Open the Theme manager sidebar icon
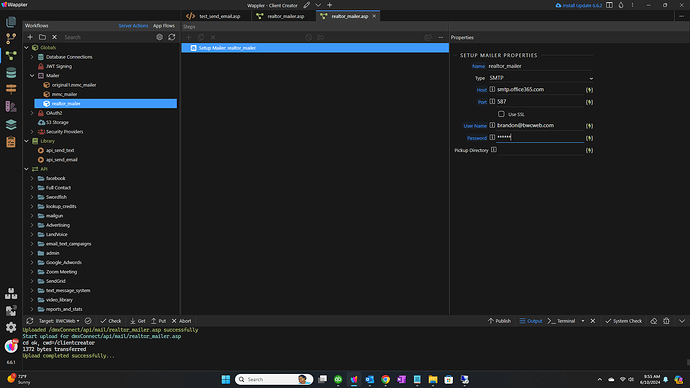The height and width of the screenshot is (388, 690). coord(11,106)
